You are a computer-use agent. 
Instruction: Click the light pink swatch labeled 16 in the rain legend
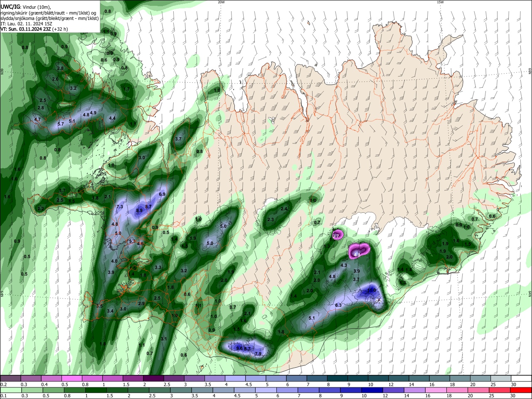point(436,390)
